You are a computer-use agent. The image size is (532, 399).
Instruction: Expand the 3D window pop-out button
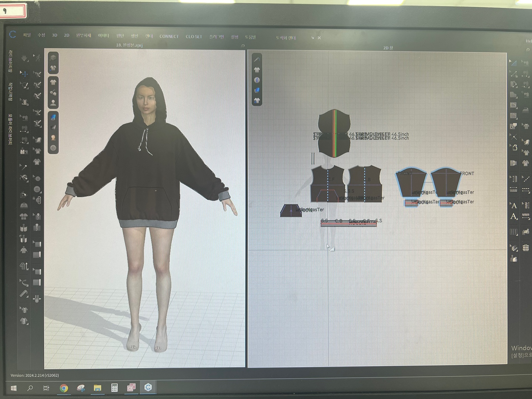pos(243,45)
